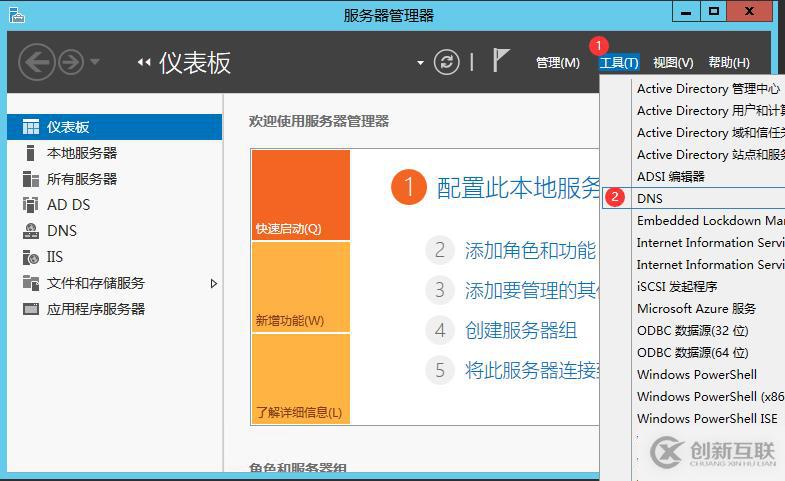Close the 服务器管理器 window

pos(749,12)
